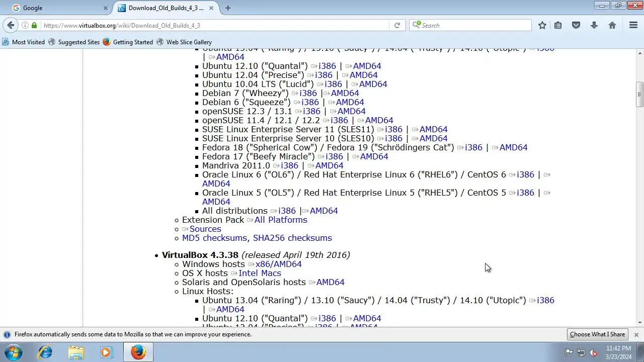Open SLES10 i386 download link
Viewport: 644px width, 362px height.
393,138
